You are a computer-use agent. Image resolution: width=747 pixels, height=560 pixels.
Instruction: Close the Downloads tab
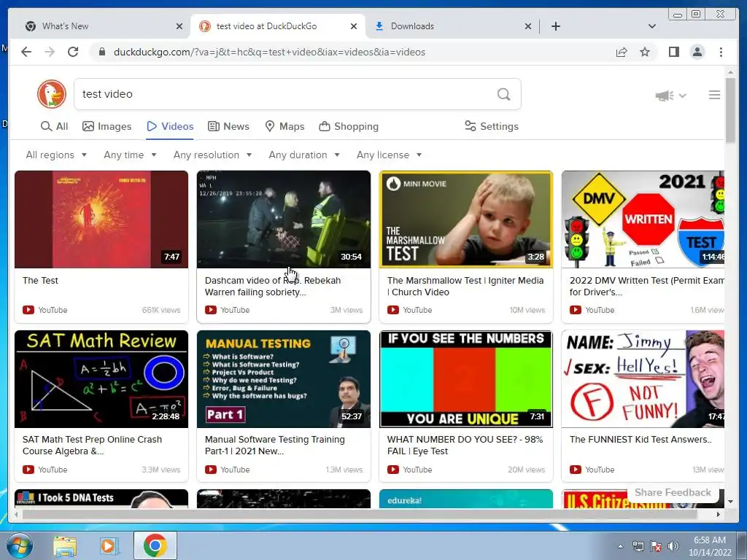click(528, 26)
